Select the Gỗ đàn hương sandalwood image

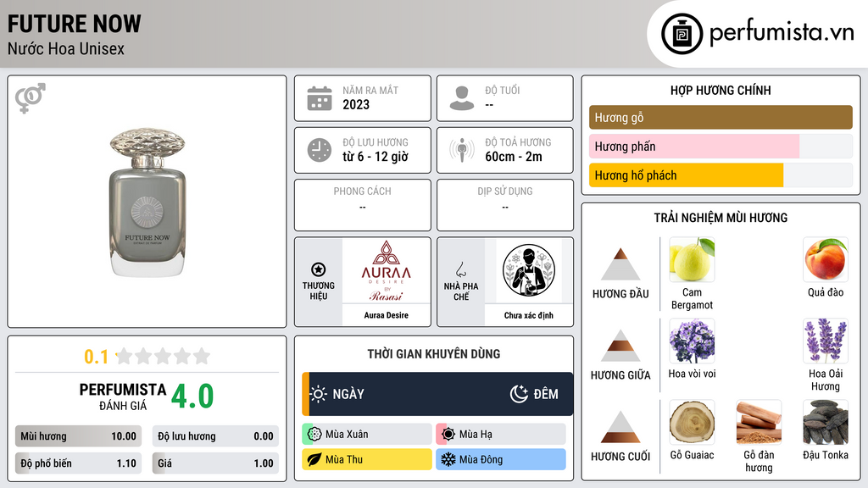[x=759, y=423]
